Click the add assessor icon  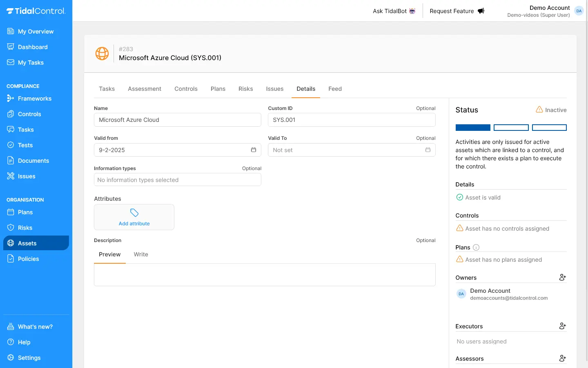tap(562, 358)
